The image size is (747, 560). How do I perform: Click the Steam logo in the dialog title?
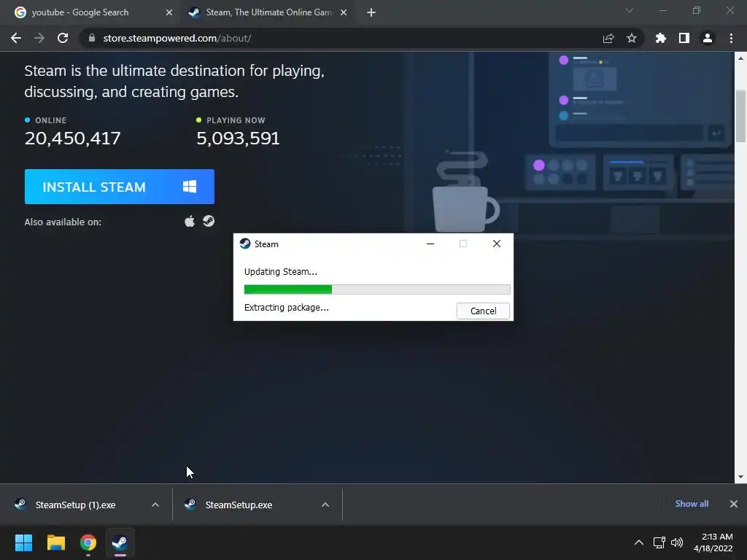click(x=245, y=244)
